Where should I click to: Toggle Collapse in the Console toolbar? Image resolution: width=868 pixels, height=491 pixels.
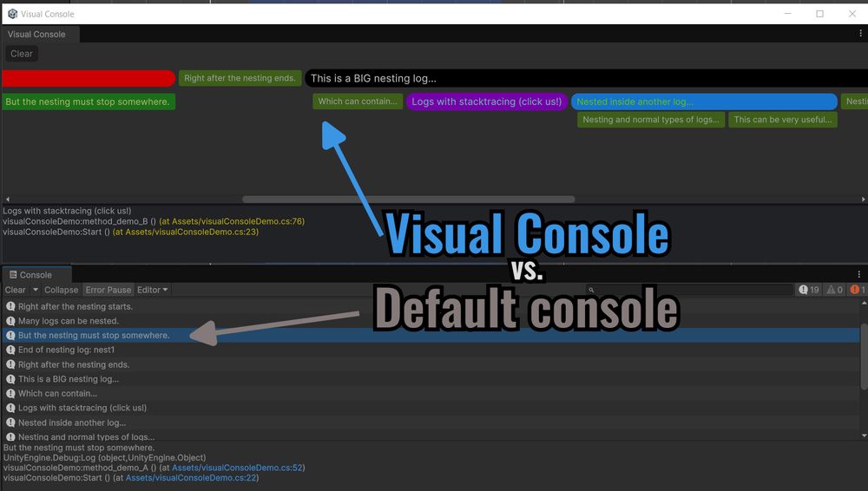(61, 290)
